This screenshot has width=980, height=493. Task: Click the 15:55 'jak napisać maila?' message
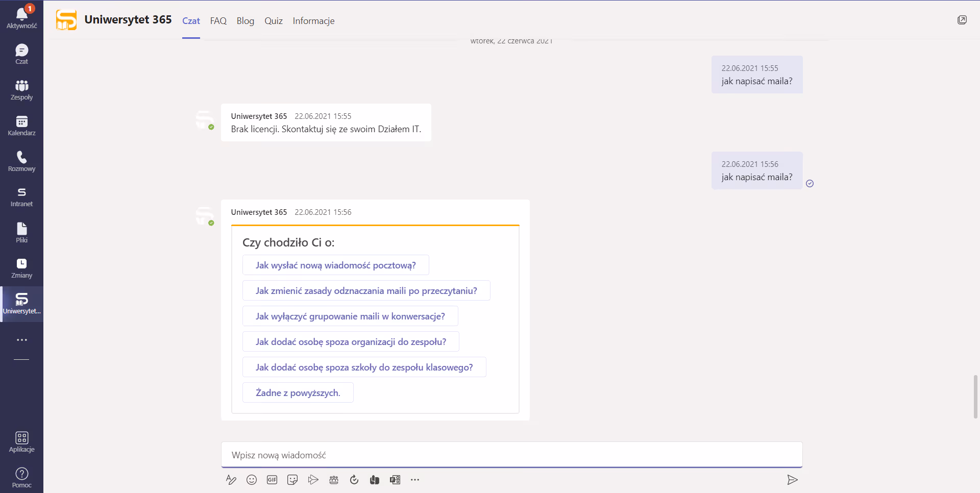(x=757, y=75)
